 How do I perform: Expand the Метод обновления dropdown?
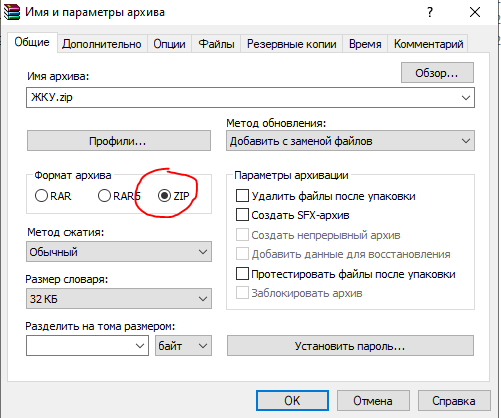click(x=350, y=141)
